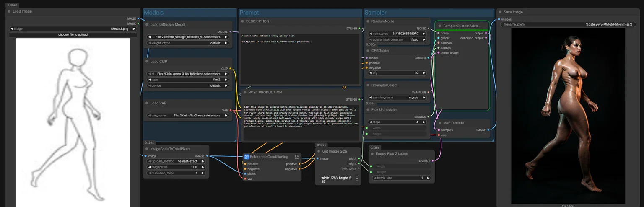This screenshot has width=644, height=207.
Task: Collapse the DESCRIPTION node dot
Action: (x=243, y=21)
